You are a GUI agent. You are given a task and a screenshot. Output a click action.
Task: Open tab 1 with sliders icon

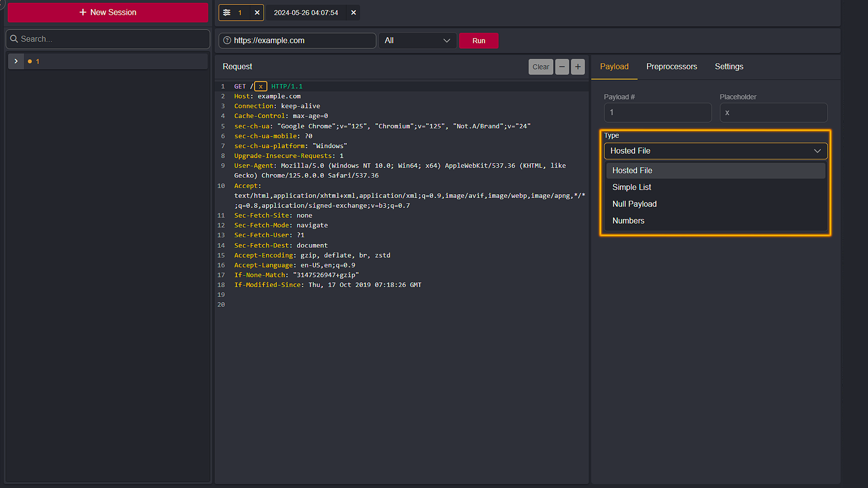coord(234,13)
